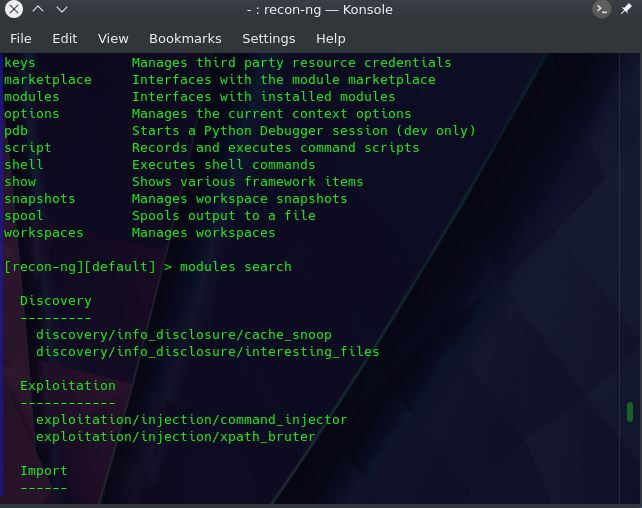Image resolution: width=642 pixels, height=508 pixels.
Task: Click the 'modules' command in the list
Action: tap(32, 97)
